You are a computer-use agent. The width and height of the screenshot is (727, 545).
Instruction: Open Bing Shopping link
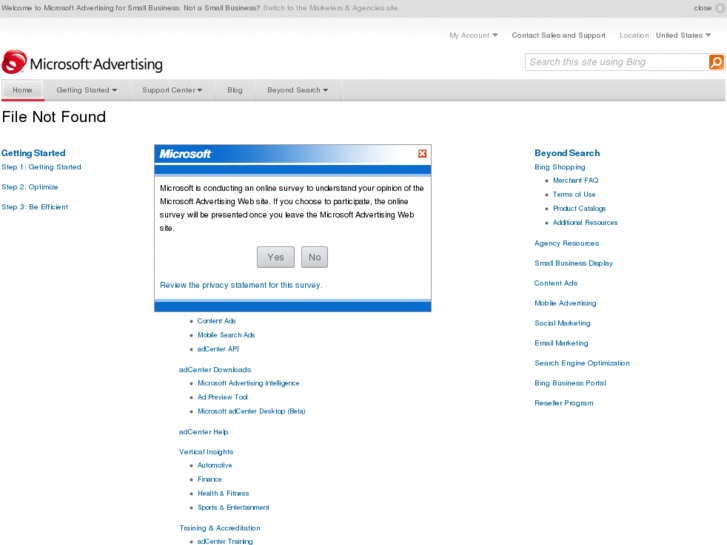pos(560,167)
